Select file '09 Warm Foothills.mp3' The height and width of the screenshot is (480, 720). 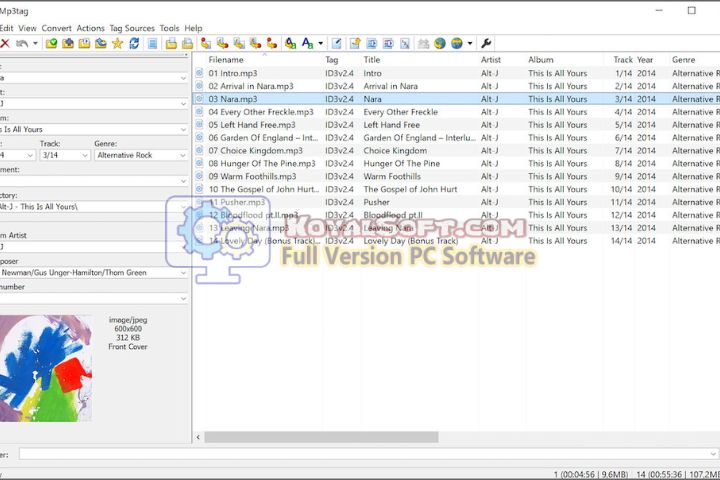pyautogui.click(x=252, y=176)
